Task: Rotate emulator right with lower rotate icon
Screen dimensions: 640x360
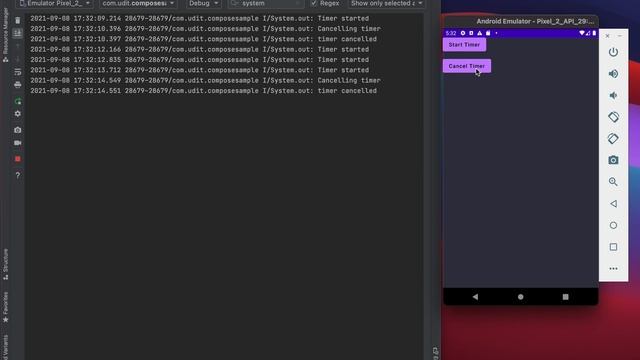Action: 613,139
